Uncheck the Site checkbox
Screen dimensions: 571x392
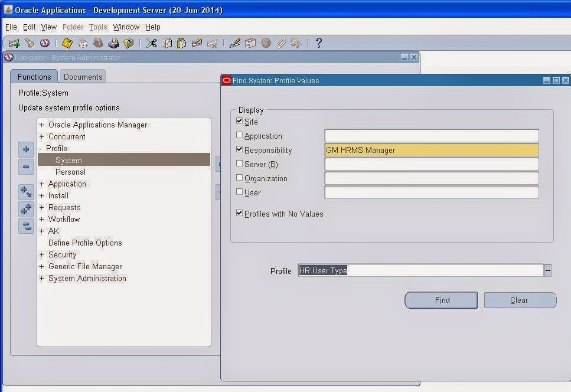239,122
